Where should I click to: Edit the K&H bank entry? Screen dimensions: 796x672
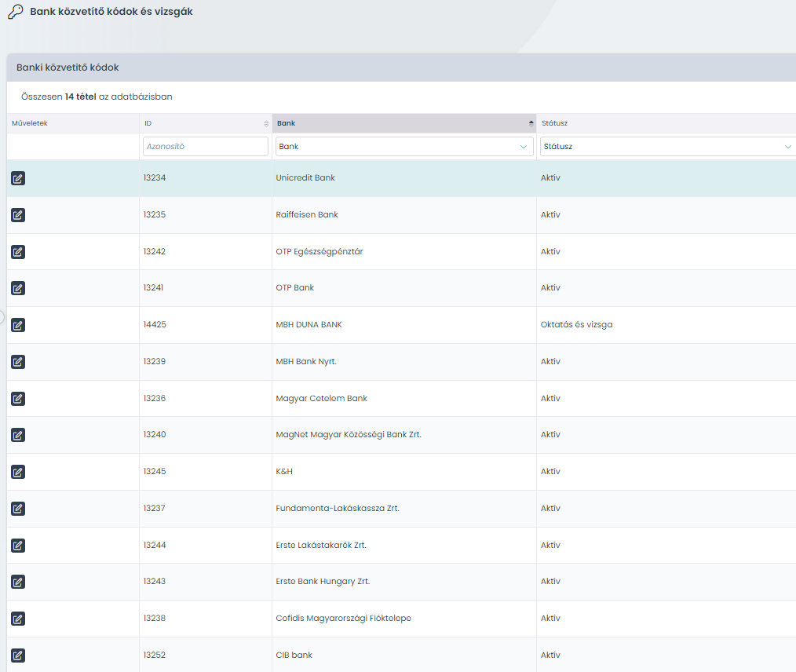(18, 472)
